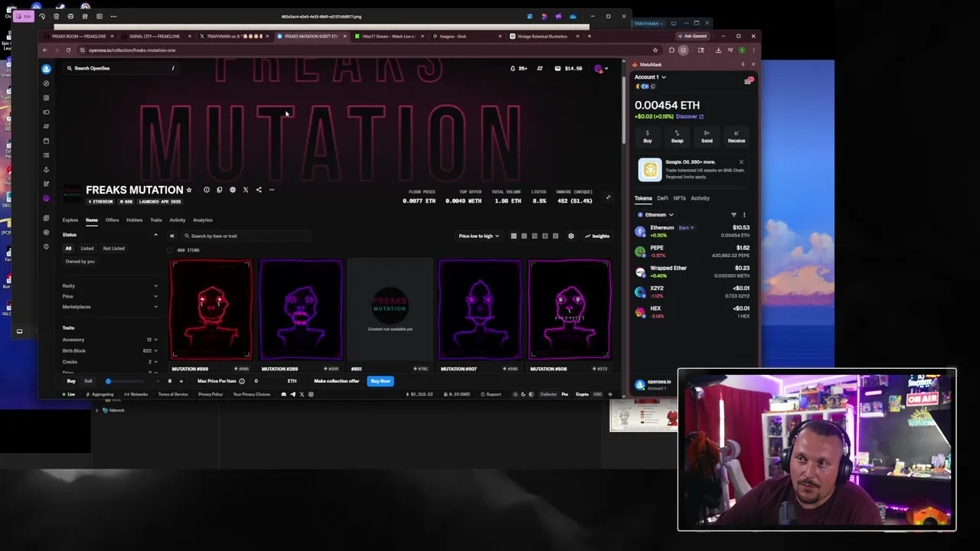Open the collection info icon beside the star
This screenshot has width=980, height=551.
pyautogui.click(x=206, y=190)
